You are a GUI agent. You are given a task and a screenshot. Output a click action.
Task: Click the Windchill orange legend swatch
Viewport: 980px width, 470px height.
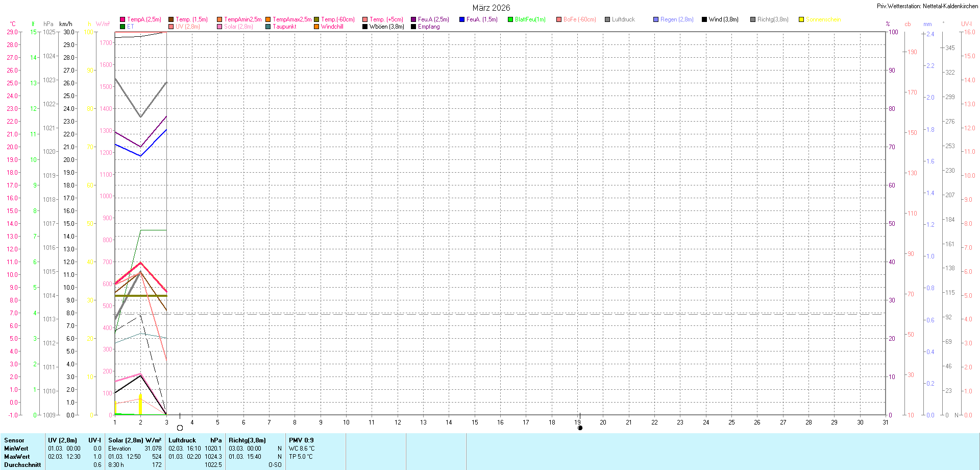pyautogui.click(x=316, y=27)
